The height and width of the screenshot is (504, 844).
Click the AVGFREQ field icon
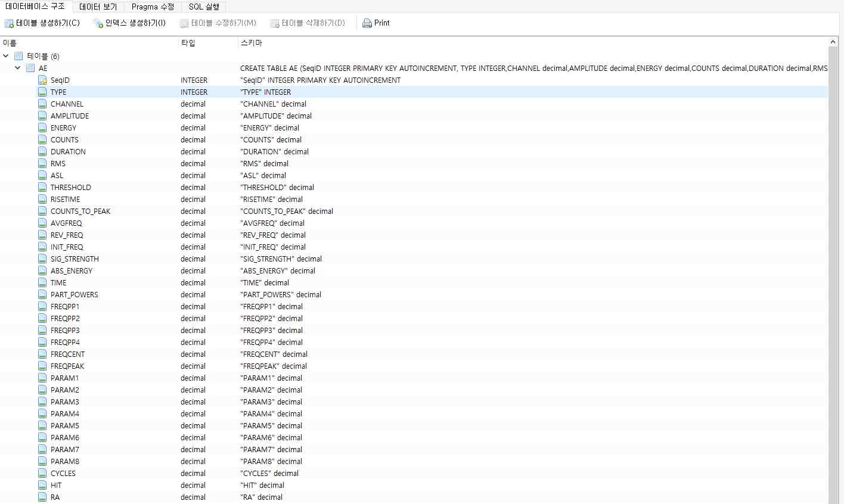click(x=42, y=223)
